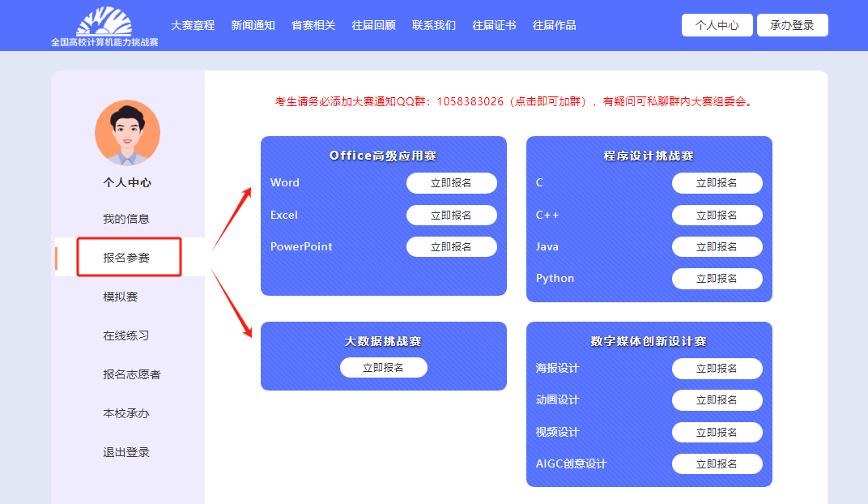Image resolution: width=868 pixels, height=504 pixels.
Task: Open 往届证书 in the top navigation
Action: point(494,25)
